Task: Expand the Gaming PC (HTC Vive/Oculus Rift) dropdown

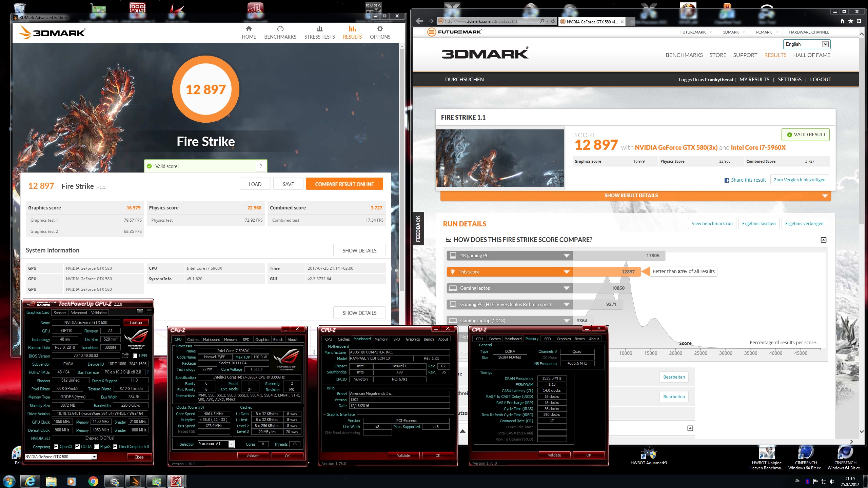Action: click(567, 304)
